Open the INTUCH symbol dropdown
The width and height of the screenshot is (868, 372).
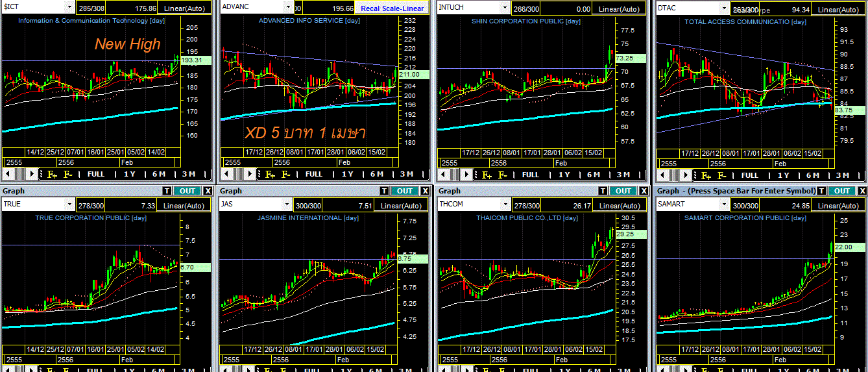(x=504, y=7)
